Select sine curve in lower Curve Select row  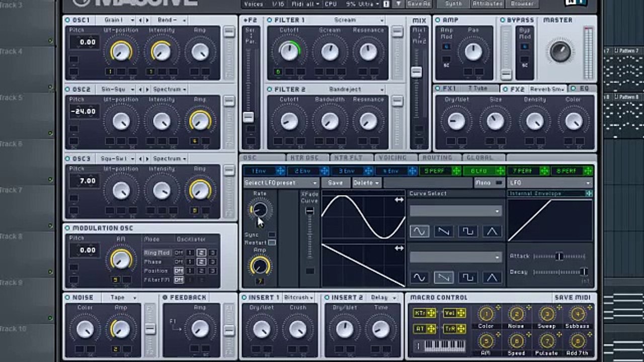click(419, 277)
